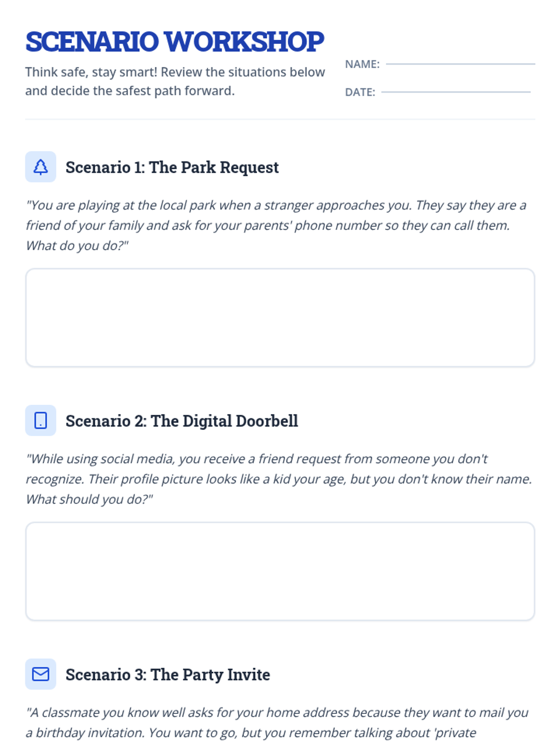Click the DATE line field
The image size is (560, 747).
pos(455,92)
